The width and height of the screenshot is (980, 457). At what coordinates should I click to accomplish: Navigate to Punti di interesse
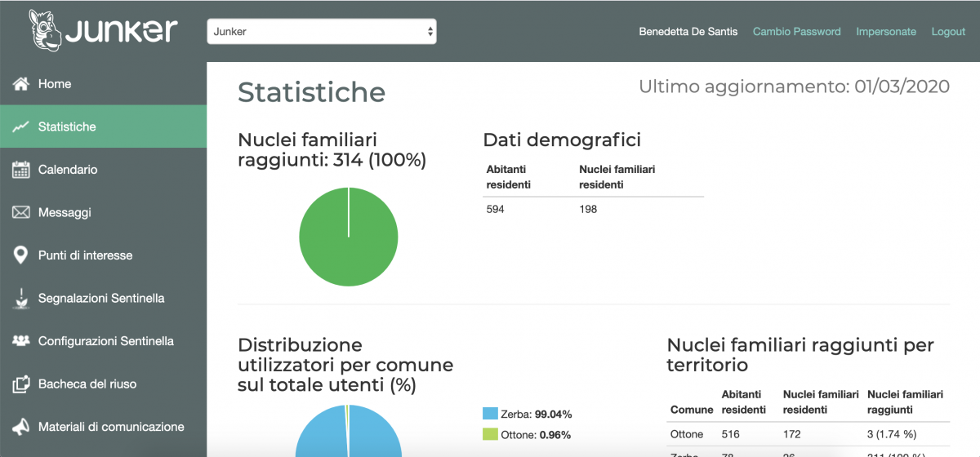(x=103, y=255)
